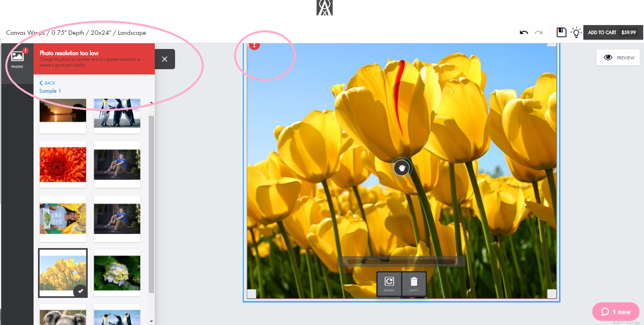Toggle Preview with the eye icon
The image size is (644, 325).
point(618,57)
